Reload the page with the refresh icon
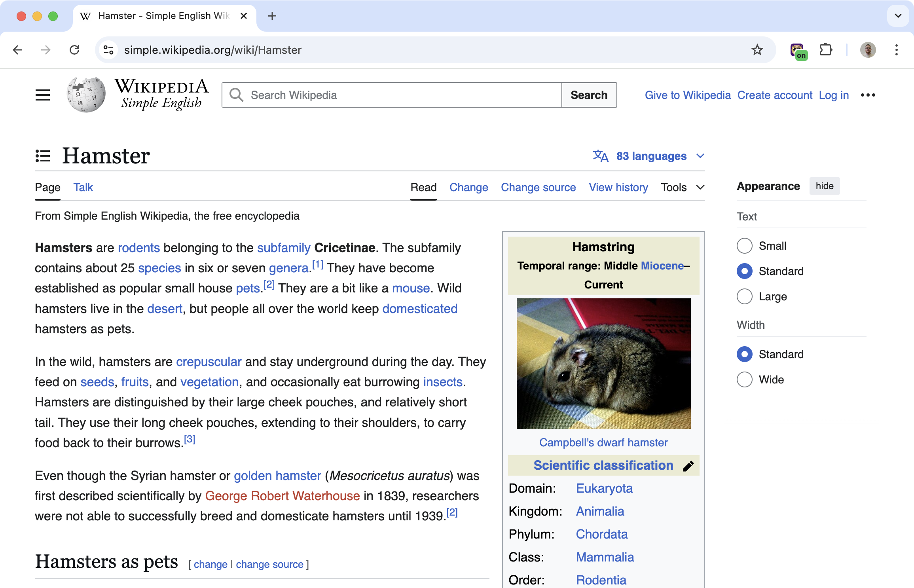The image size is (914, 588). (74, 50)
